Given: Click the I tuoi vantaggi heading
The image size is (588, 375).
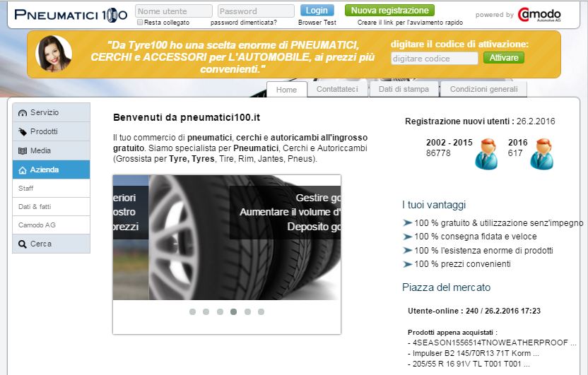Looking at the screenshot, I should 434,205.
